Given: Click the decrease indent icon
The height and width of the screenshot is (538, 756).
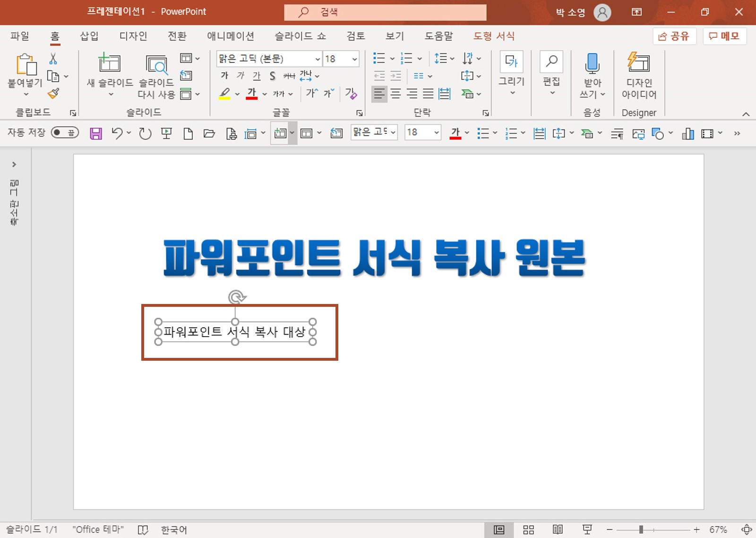Looking at the screenshot, I should (x=379, y=76).
